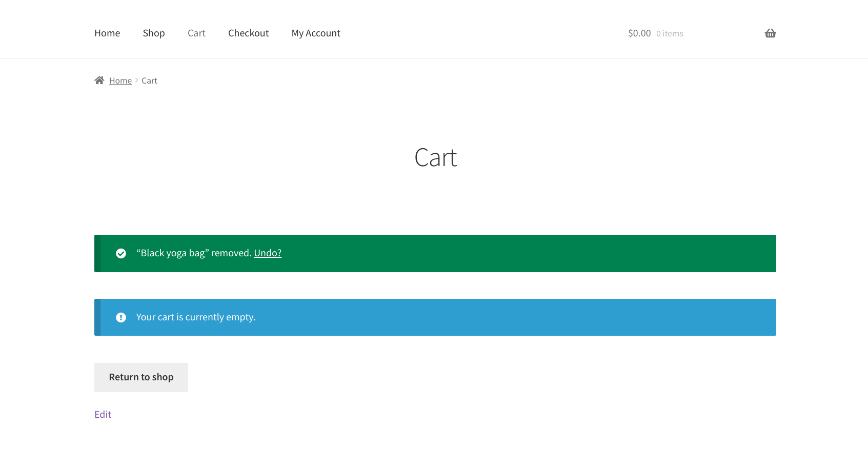Image resolution: width=868 pixels, height=449 pixels.
Task: Open the Checkout page from navigation
Action: coord(248,33)
